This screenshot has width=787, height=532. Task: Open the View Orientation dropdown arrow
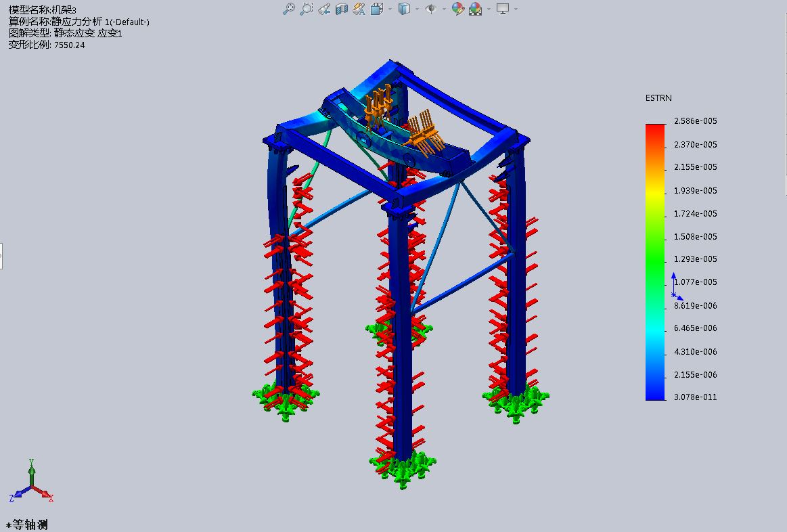[390, 9]
